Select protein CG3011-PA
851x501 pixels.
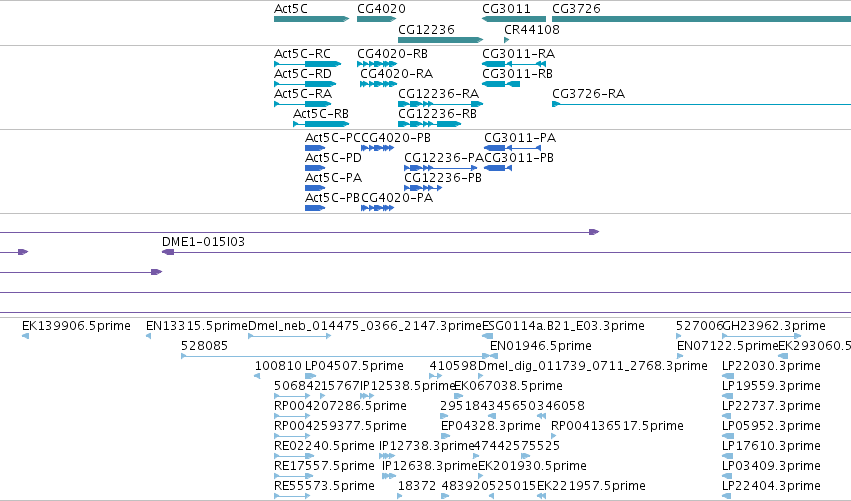pyautogui.click(x=512, y=148)
